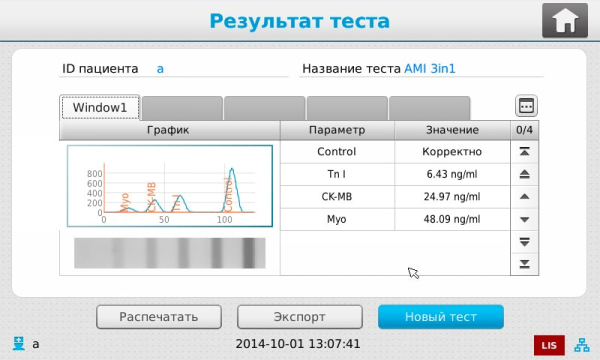Click the operator user icon
The height and width of the screenshot is (360, 600).
19,344
